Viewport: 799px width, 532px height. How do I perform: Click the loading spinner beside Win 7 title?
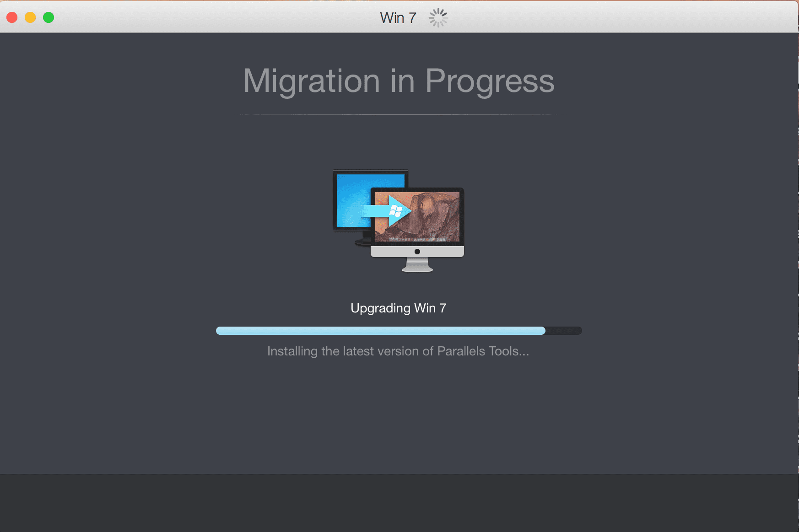pyautogui.click(x=438, y=18)
